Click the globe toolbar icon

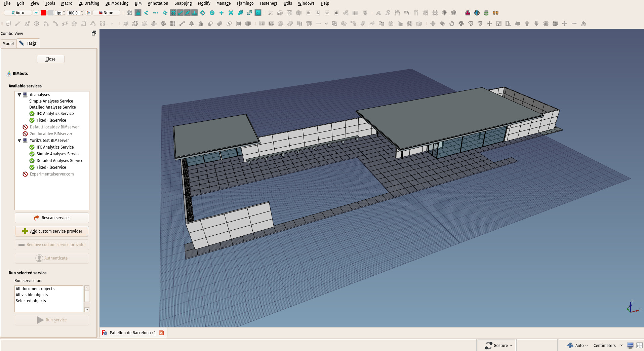pyautogui.click(x=477, y=13)
